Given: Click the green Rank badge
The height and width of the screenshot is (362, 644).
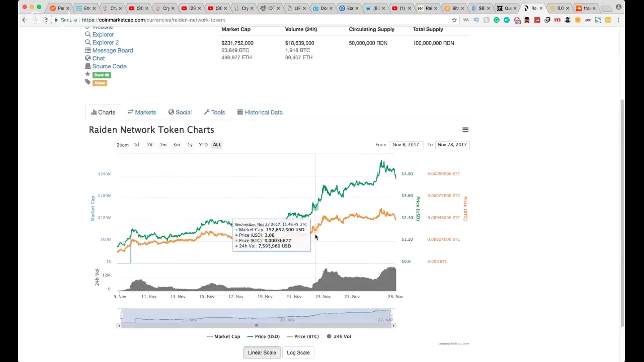Looking at the screenshot, I should coord(101,75).
